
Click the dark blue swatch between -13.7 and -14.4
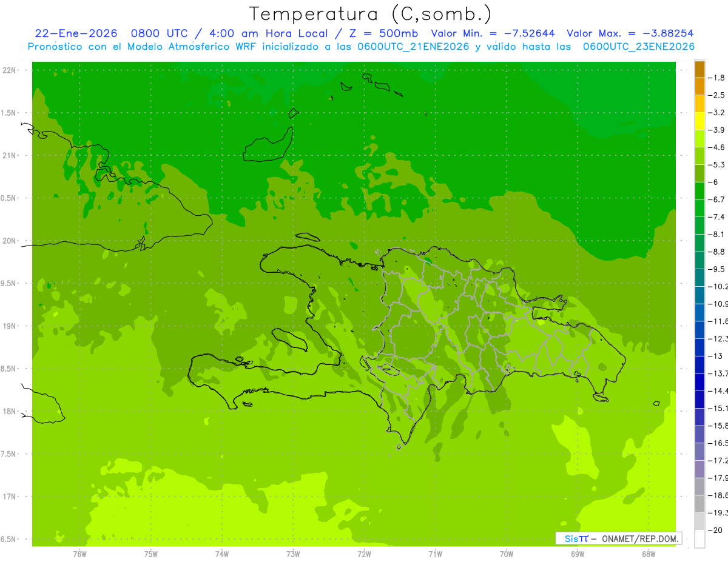(699, 383)
